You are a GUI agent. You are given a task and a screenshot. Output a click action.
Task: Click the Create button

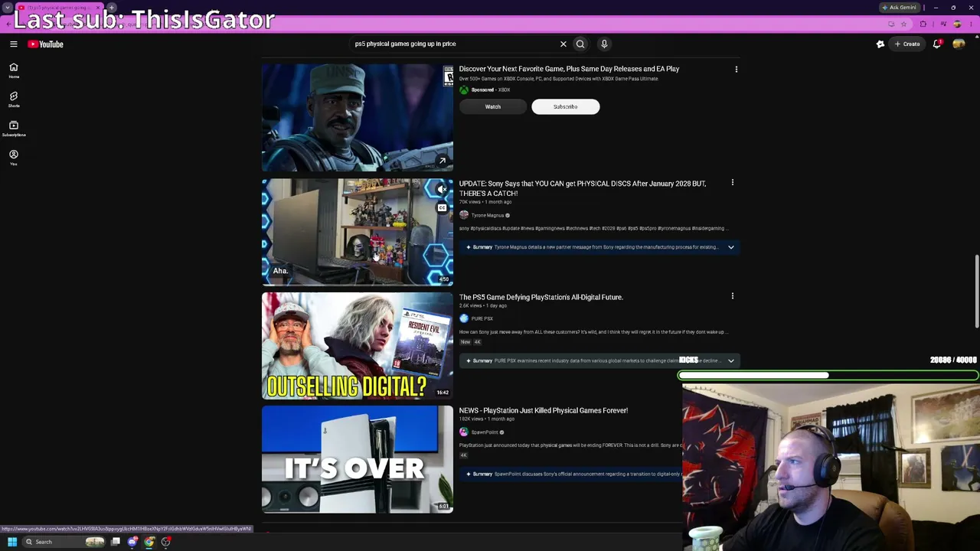[x=907, y=44]
